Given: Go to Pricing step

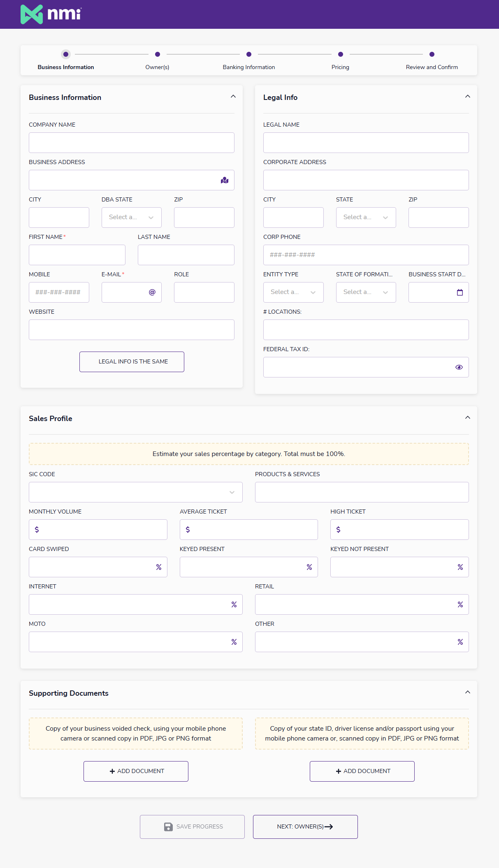Looking at the screenshot, I should click(341, 60).
